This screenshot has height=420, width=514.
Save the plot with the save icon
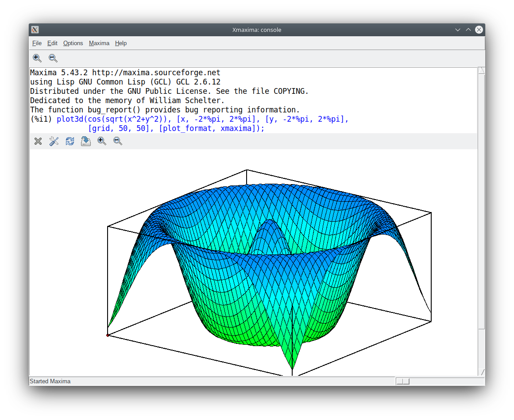click(x=86, y=141)
